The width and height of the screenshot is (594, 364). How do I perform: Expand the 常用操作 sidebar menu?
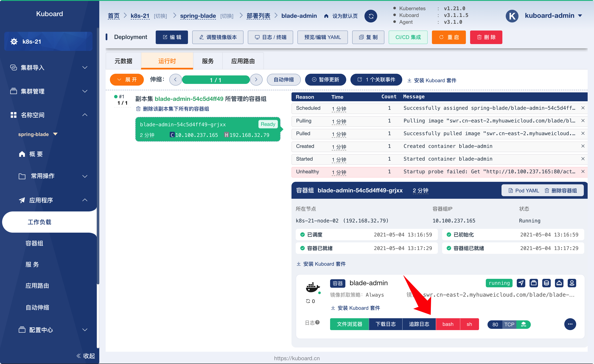(x=85, y=176)
